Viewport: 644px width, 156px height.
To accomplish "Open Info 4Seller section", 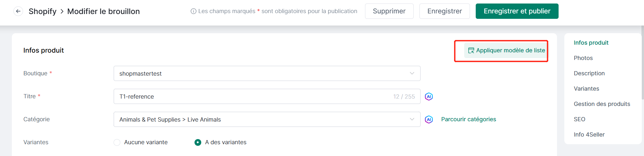I will (589, 135).
